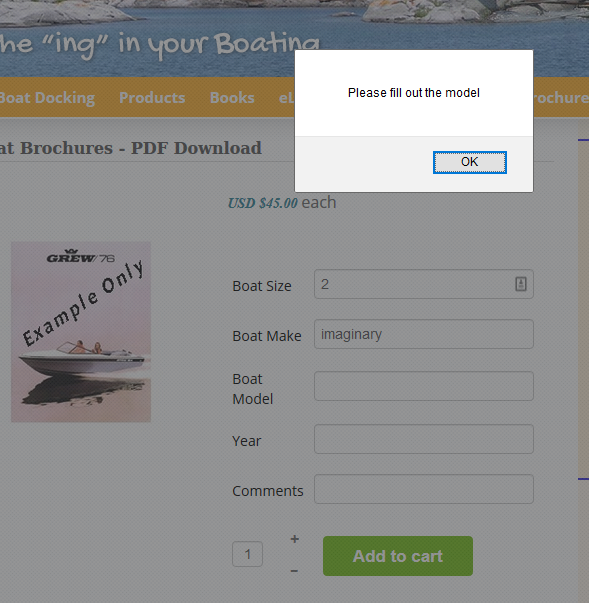This screenshot has width=589, height=603.
Task: Click the Boat Size number field
Action: click(424, 284)
